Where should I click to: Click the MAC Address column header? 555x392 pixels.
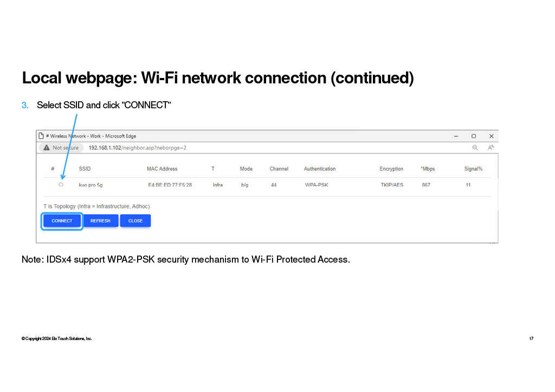tap(162, 168)
